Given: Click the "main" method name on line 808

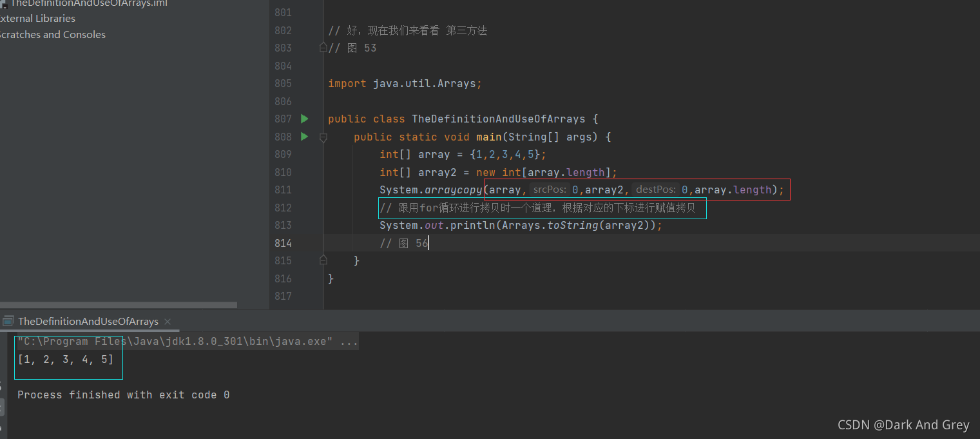Looking at the screenshot, I should point(489,137).
